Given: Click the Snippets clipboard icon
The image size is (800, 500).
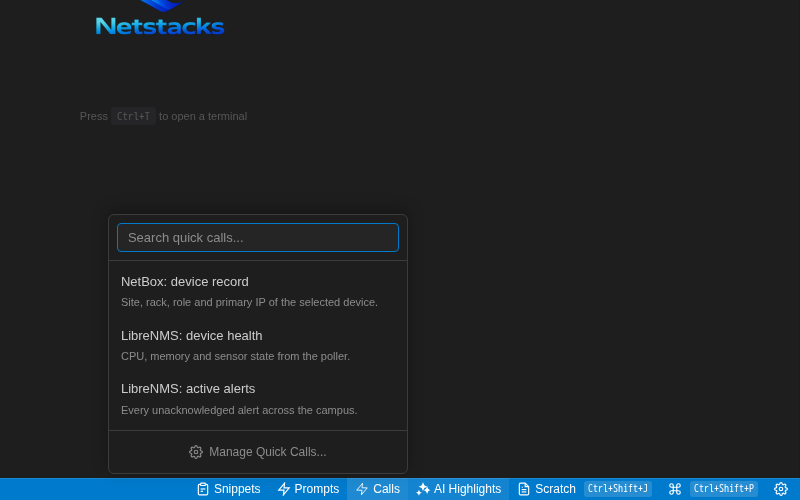Looking at the screenshot, I should coord(203,489).
